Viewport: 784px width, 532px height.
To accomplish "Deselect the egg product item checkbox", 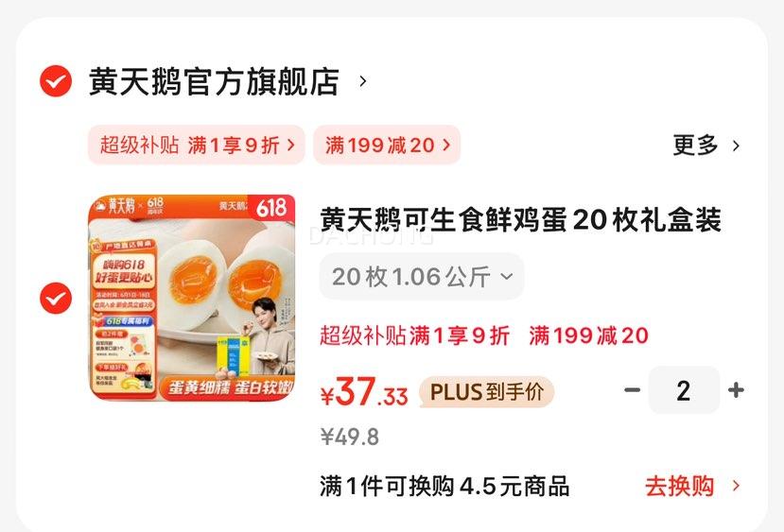I will click(x=56, y=299).
